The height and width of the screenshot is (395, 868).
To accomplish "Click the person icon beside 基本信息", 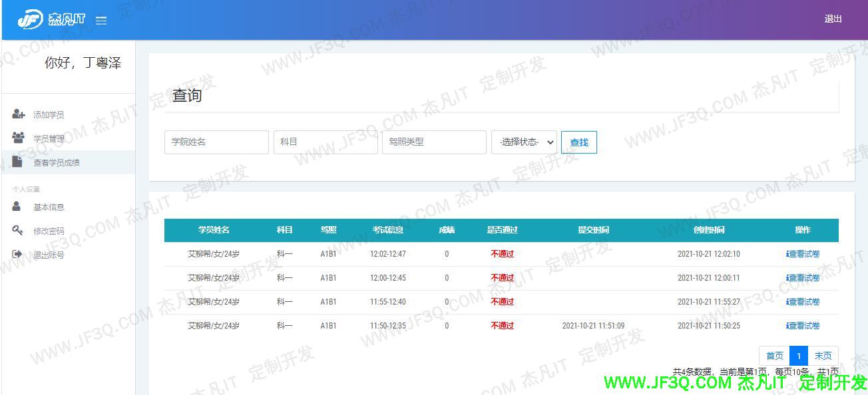I will [17, 207].
